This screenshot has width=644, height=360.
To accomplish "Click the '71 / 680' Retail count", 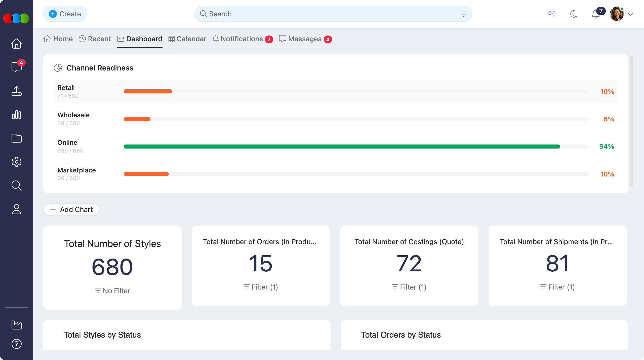I will coord(68,96).
